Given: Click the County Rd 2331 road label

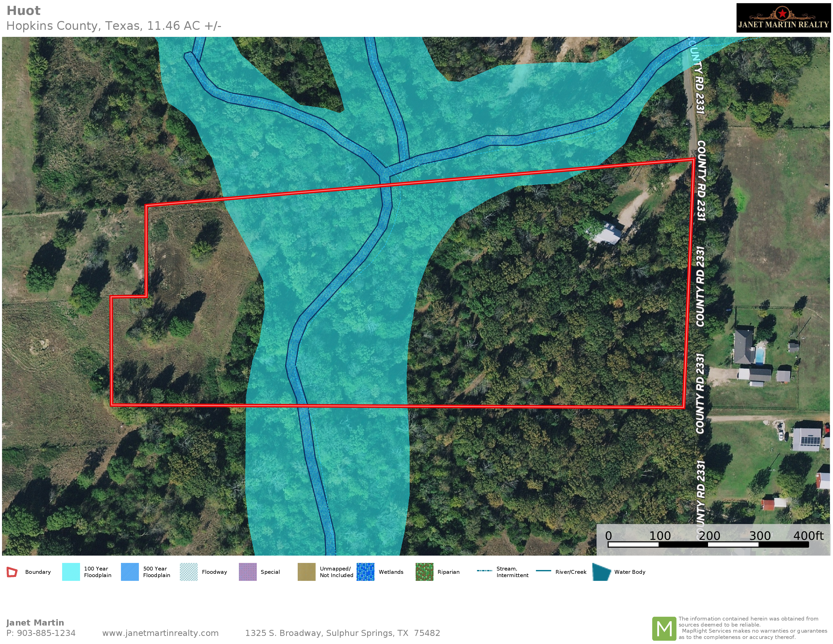Looking at the screenshot, I should (x=701, y=181).
